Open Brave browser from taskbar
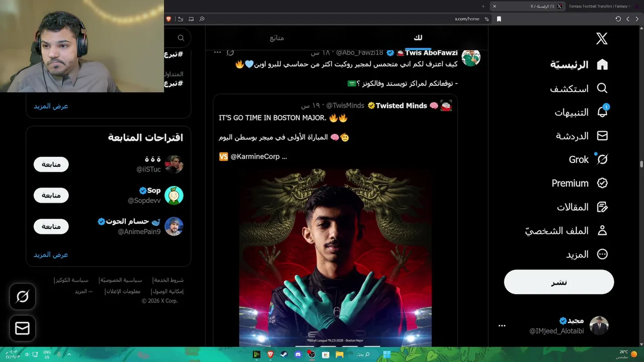The image size is (644, 362). pyautogui.click(x=271, y=354)
